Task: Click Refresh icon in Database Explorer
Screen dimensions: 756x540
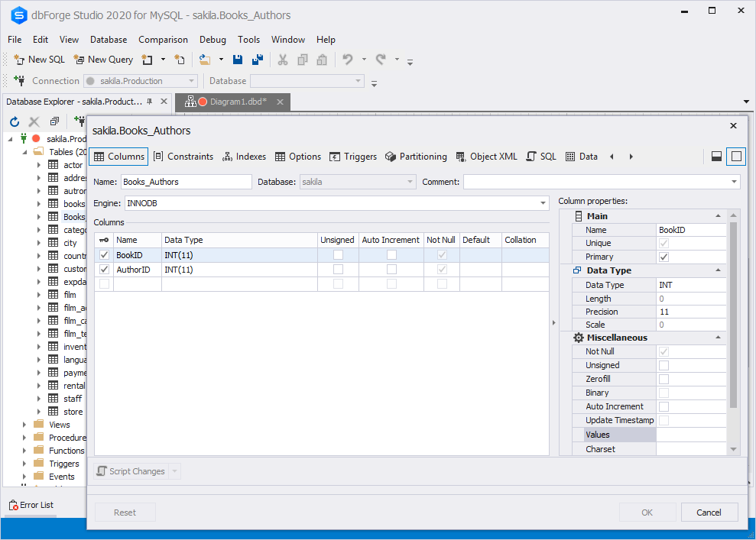Action: pyautogui.click(x=15, y=121)
